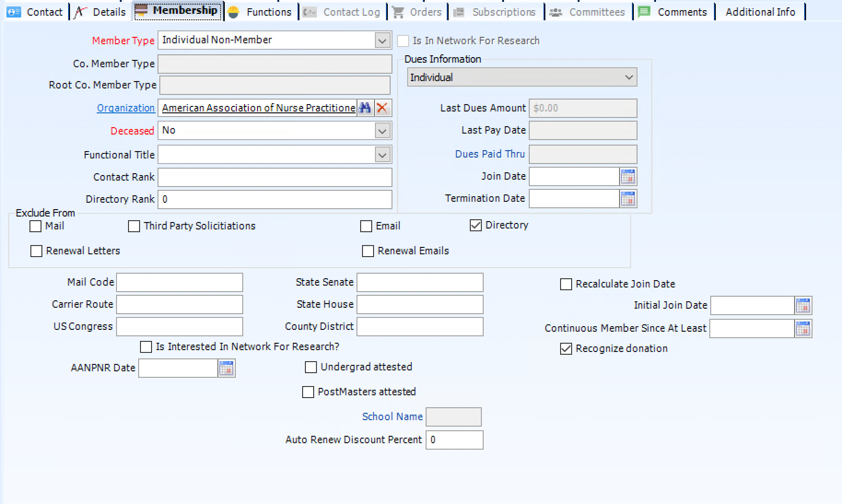
Task: Open the Continuous Member Since calendar picker
Action: (804, 328)
